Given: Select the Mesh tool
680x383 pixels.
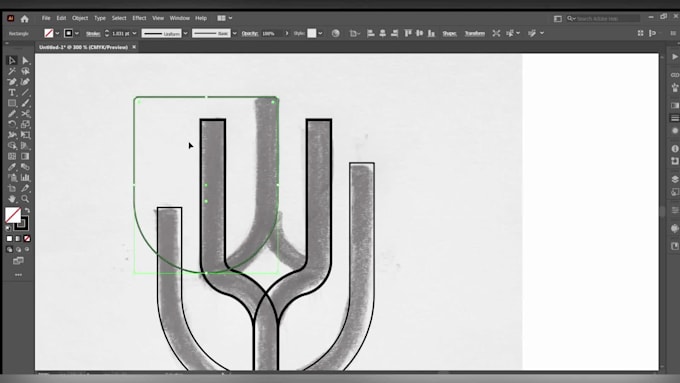Looking at the screenshot, I should [12, 156].
